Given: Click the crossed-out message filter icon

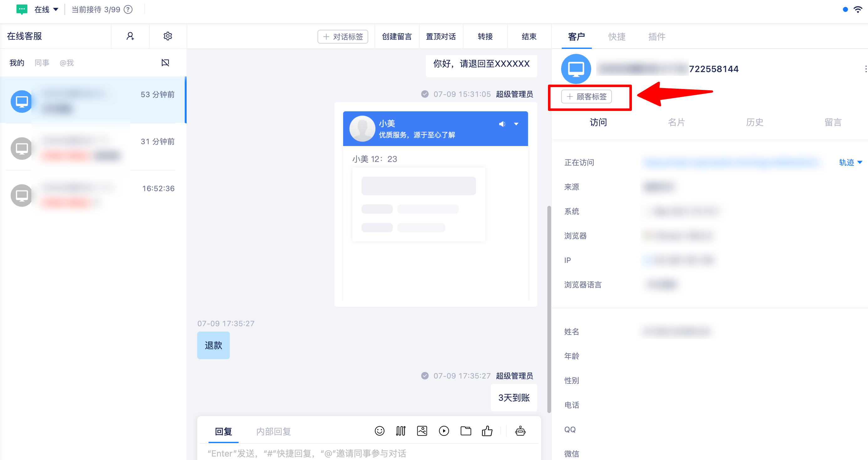Looking at the screenshot, I should (165, 63).
